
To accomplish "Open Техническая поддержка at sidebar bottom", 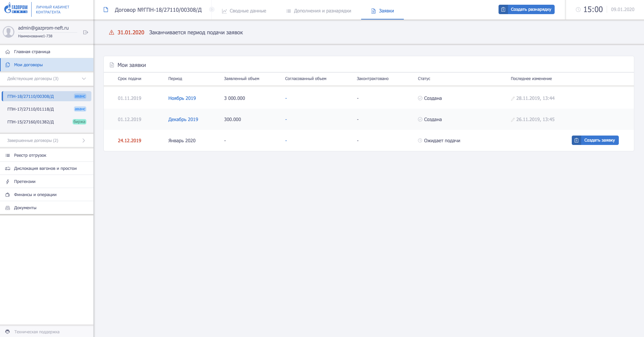I will click(x=37, y=332).
